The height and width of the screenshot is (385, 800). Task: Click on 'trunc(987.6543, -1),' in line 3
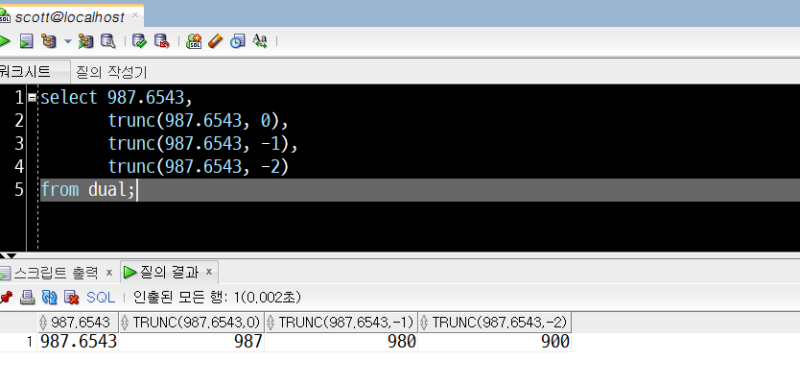[203, 144]
